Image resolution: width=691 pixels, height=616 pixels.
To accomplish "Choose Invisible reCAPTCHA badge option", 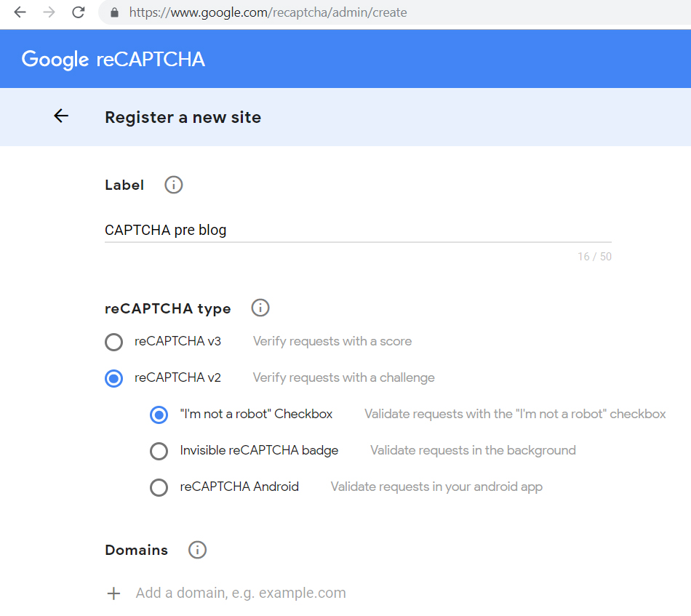I will (159, 451).
